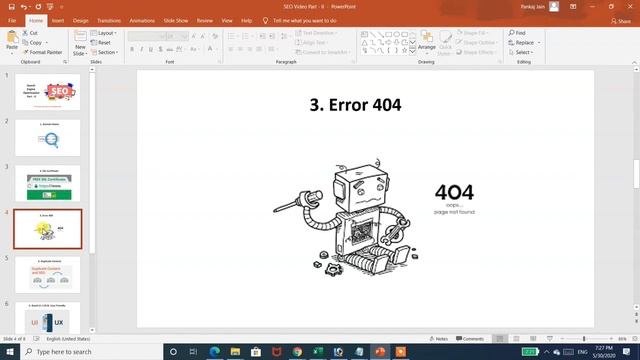640x360 pixels.
Task: Open the Comments pane
Action: pyautogui.click(x=470, y=339)
